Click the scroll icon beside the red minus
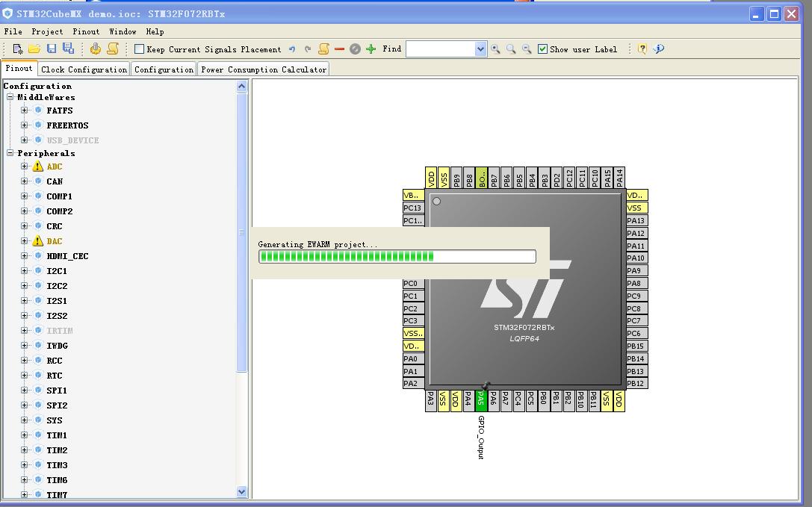This screenshot has width=812, height=507. 323,49
